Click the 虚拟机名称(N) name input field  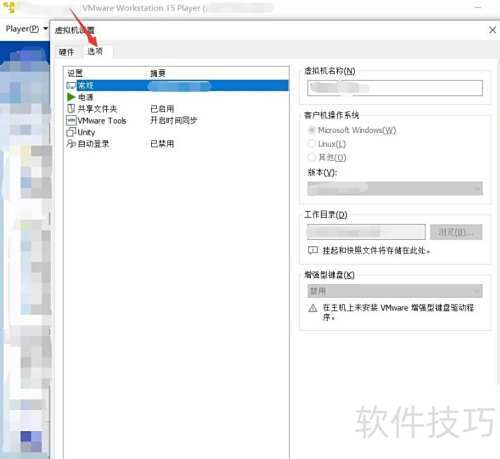click(x=395, y=88)
